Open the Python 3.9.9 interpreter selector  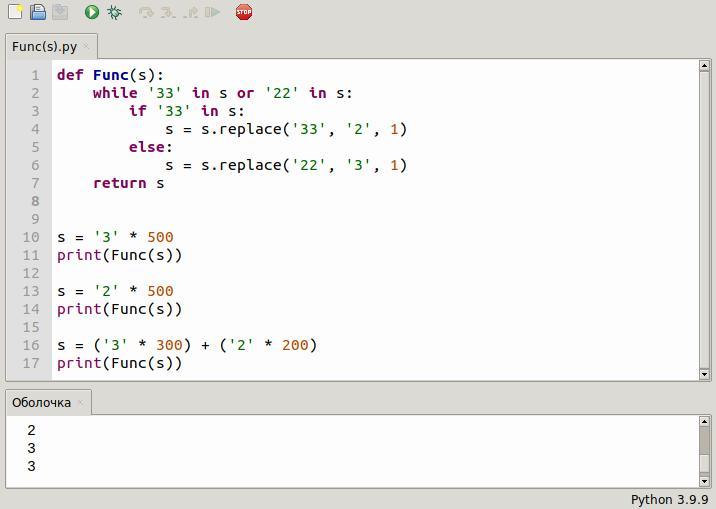pyautogui.click(x=669, y=499)
